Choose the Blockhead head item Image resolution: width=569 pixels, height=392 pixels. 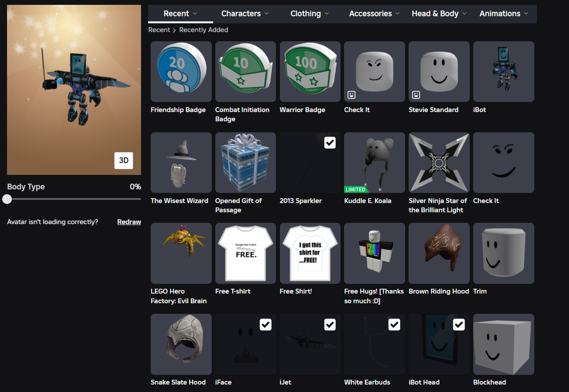coord(504,344)
